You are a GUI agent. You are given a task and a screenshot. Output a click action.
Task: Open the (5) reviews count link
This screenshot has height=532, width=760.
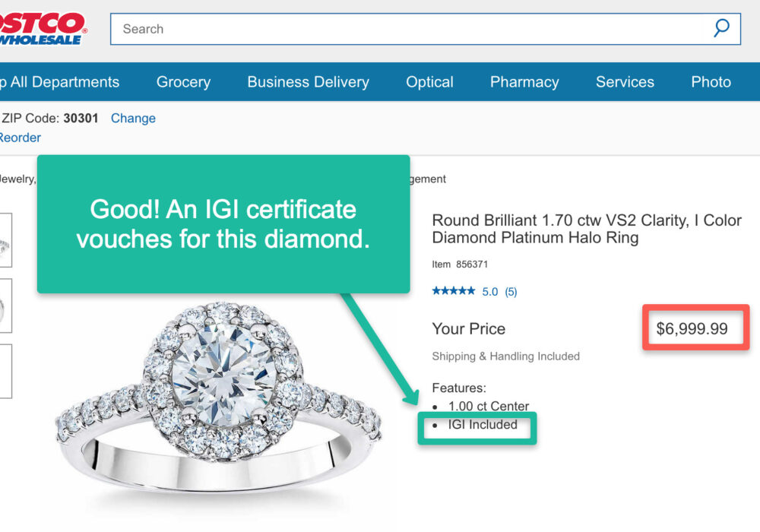tap(510, 291)
